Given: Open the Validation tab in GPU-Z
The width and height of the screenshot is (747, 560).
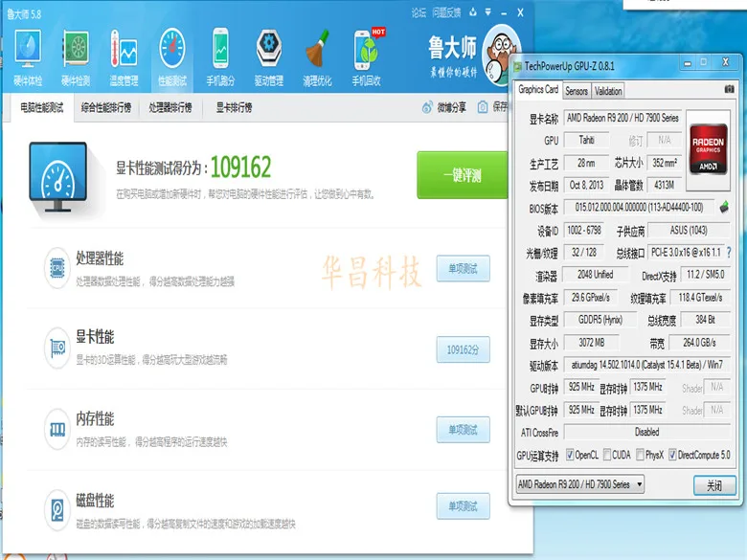Looking at the screenshot, I should coord(608,91).
